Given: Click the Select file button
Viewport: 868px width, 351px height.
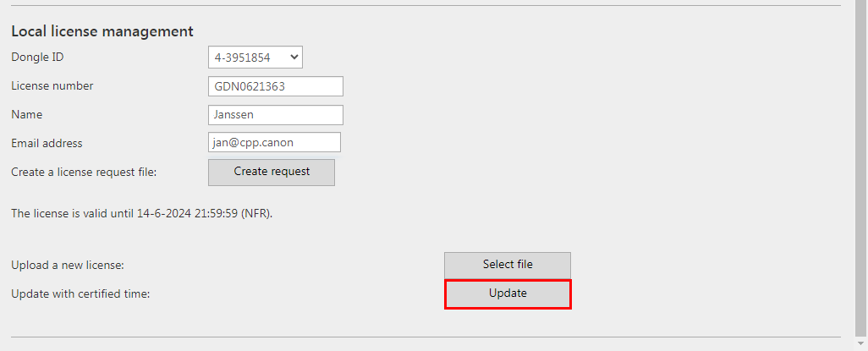Looking at the screenshot, I should click(x=508, y=265).
